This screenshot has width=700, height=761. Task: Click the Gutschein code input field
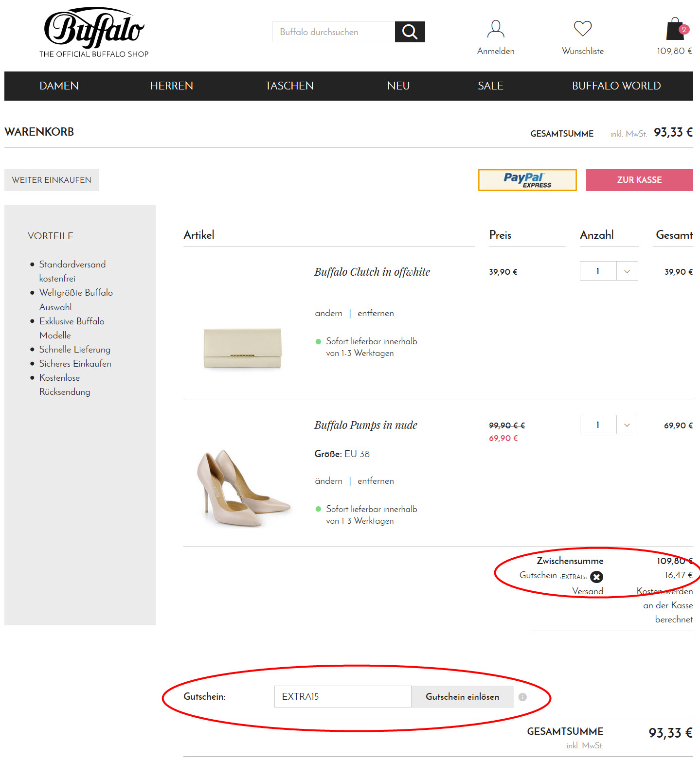343,697
